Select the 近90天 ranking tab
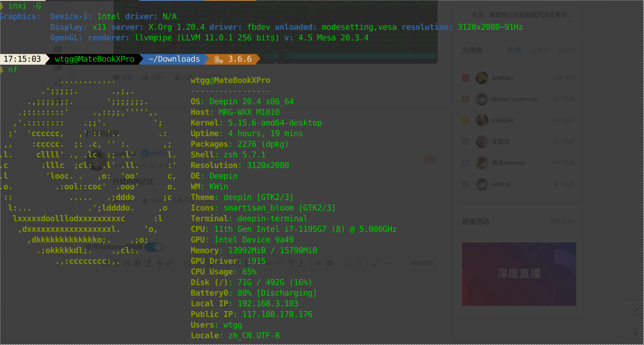Screen dimensions: 644x345 [x=566, y=50]
